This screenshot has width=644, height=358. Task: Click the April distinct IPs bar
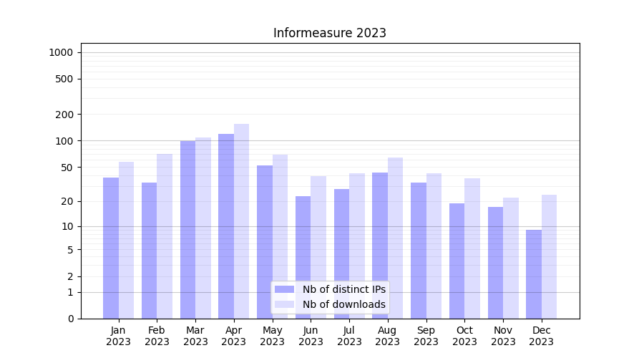[226, 226]
